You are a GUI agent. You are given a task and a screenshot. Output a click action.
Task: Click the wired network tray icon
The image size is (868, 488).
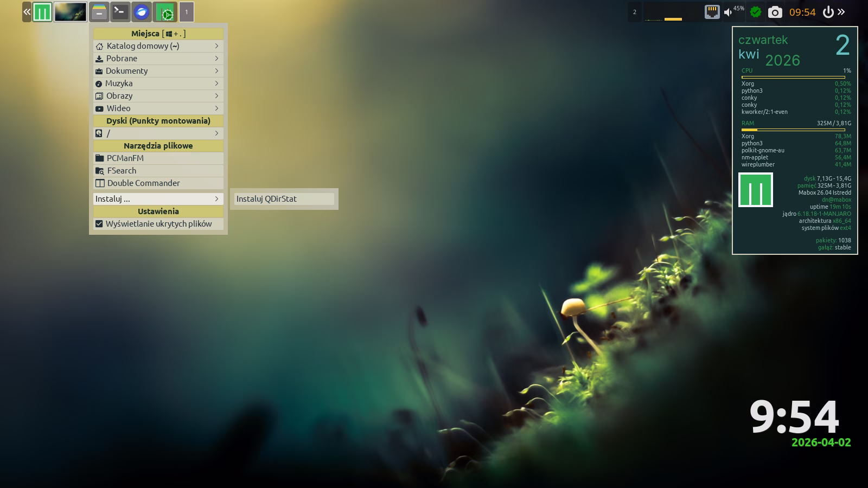coord(712,12)
